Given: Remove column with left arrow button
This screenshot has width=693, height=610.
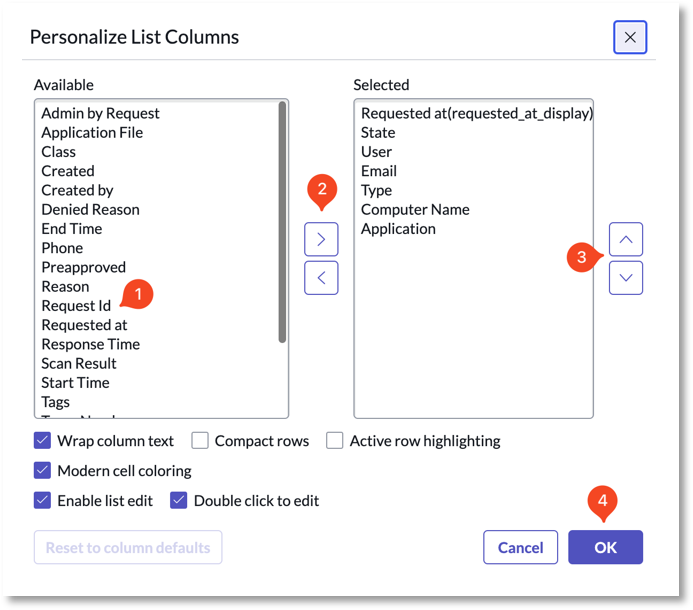Looking at the screenshot, I should (321, 278).
